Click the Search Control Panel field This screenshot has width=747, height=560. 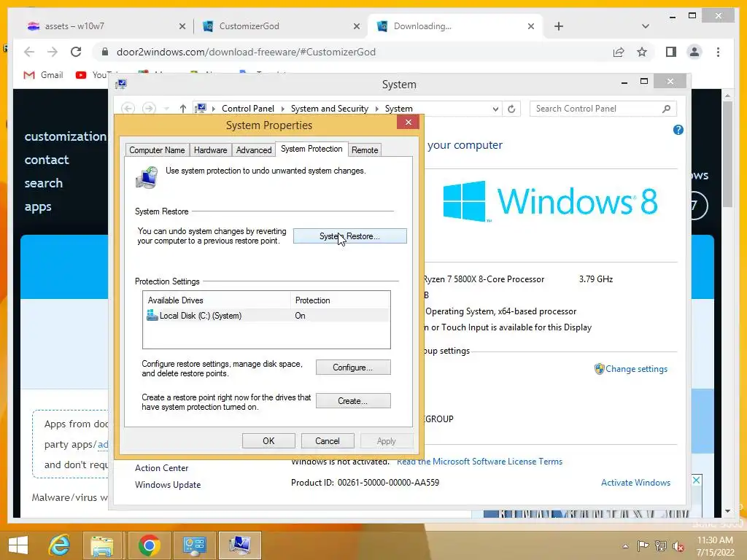pos(596,109)
